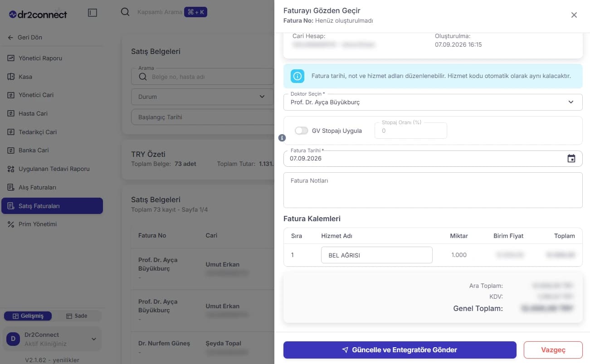Click Güncelle ve Entegratöre Gönder button
The image size is (590, 364).
(x=400, y=350)
